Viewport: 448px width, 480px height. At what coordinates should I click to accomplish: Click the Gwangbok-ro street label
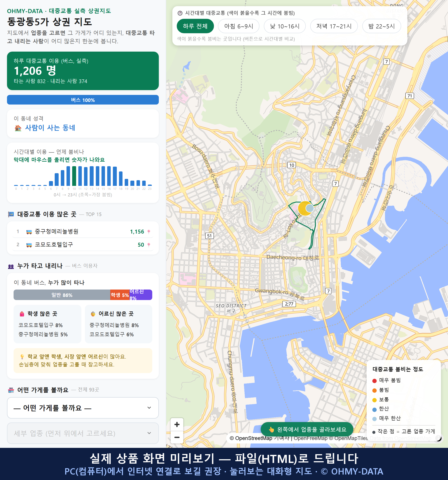point(280,294)
